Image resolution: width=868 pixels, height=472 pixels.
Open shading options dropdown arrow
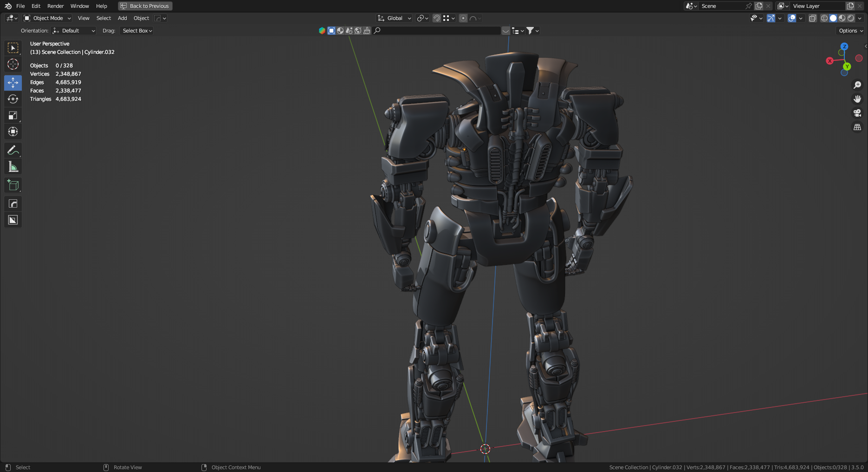[x=860, y=18]
